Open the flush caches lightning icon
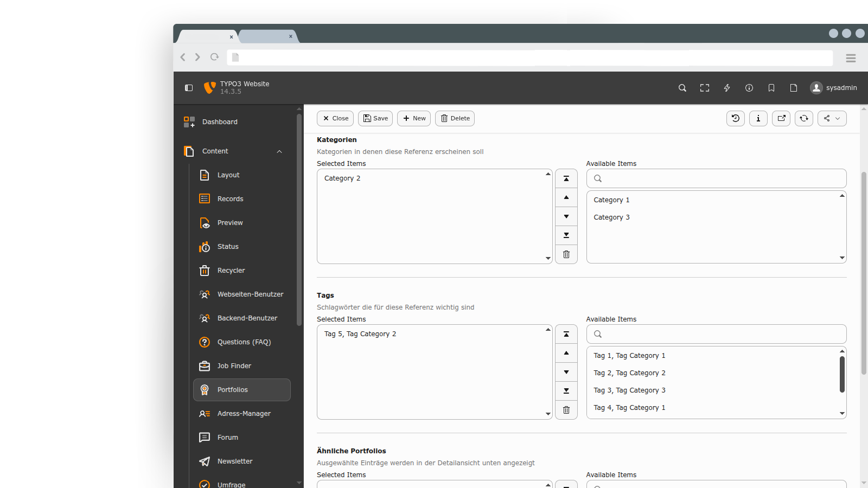This screenshot has width=868, height=488. pos(727,88)
